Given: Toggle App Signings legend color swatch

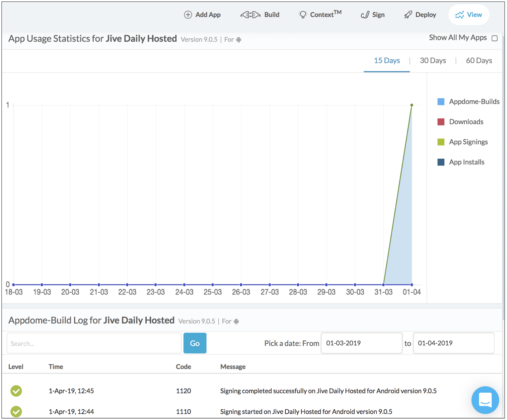Looking at the screenshot, I should click(441, 142).
